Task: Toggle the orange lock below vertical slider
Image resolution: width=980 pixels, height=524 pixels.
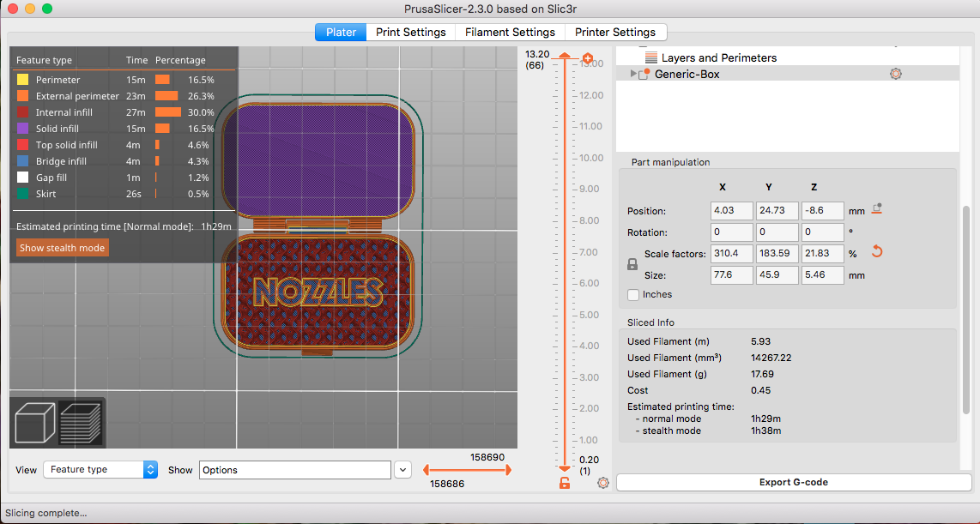Action: (565, 483)
